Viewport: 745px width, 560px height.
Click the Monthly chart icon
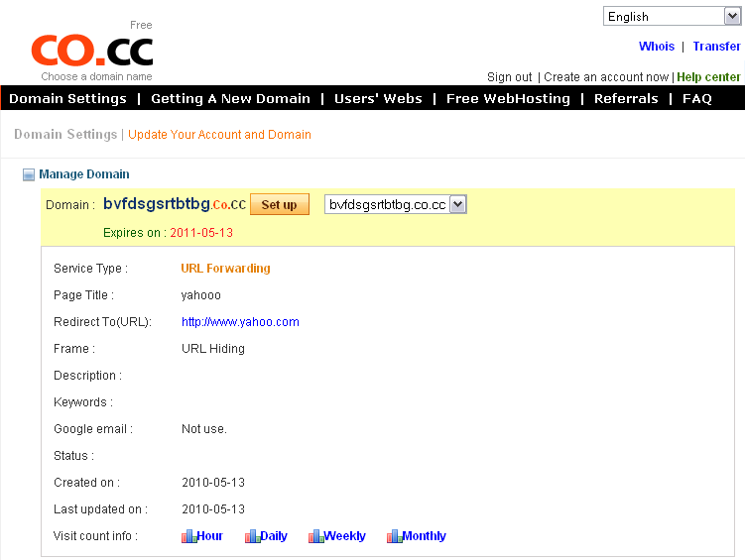click(395, 536)
